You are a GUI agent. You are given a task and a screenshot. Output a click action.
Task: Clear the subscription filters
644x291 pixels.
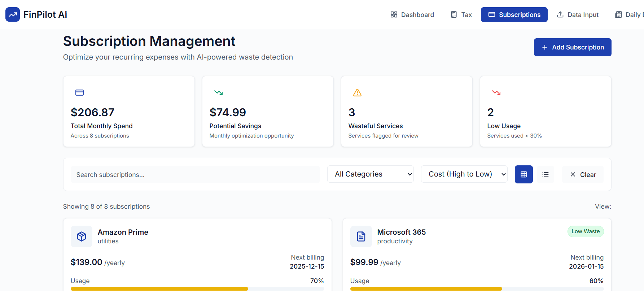click(583, 174)
